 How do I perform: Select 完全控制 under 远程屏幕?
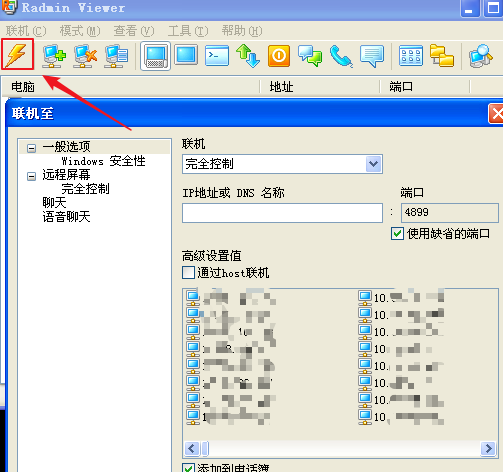(85, 189)
